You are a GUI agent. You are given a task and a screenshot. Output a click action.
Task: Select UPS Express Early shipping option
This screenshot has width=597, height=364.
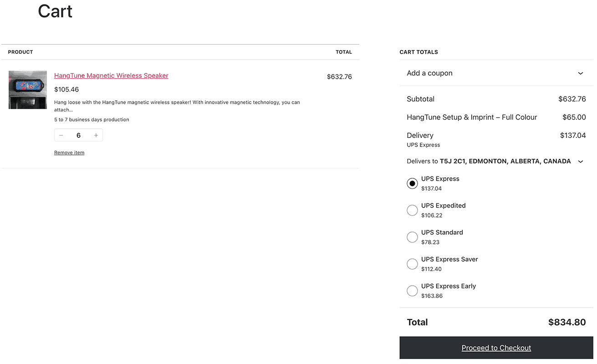pyautogui.click(x=412, y=291)
